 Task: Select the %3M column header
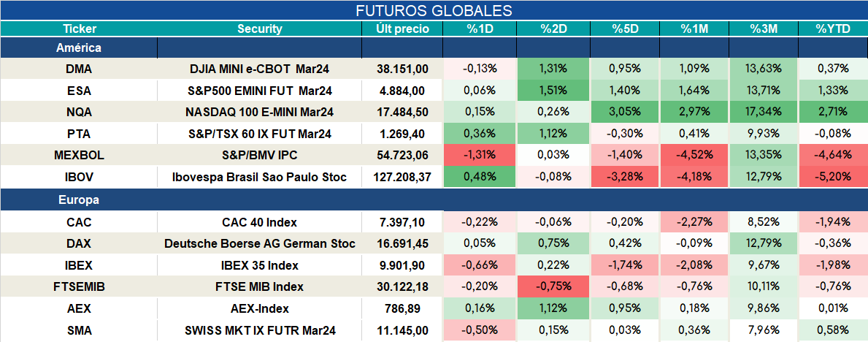coord(764,29)
